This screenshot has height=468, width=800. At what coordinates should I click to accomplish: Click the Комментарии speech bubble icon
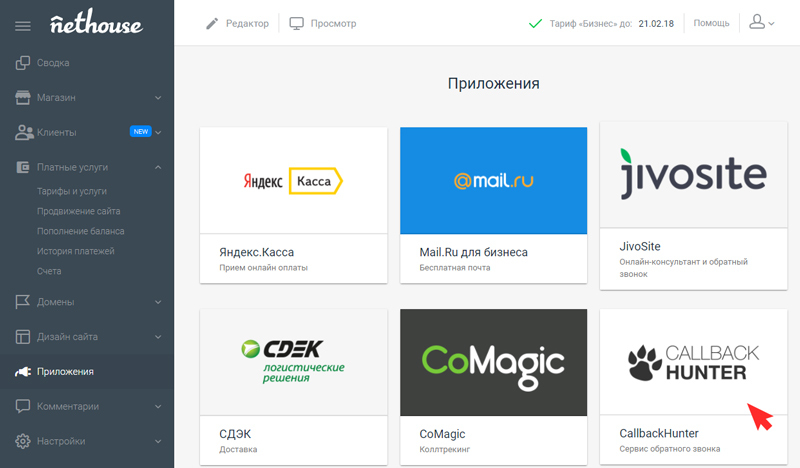22,406
